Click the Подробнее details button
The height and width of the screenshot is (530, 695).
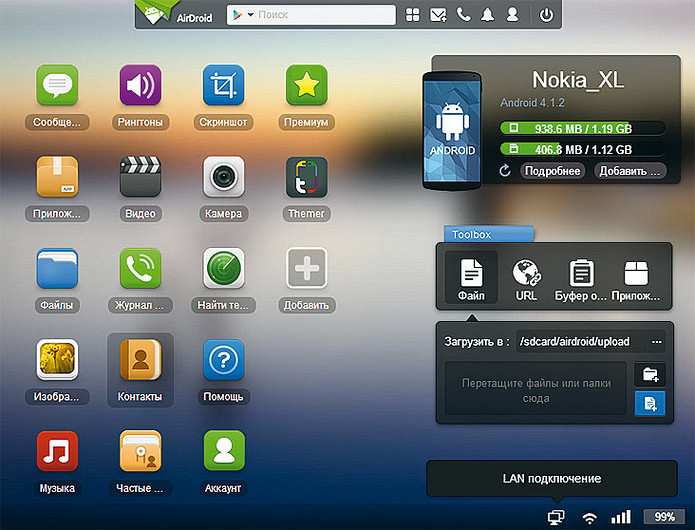tap(552, 171)
